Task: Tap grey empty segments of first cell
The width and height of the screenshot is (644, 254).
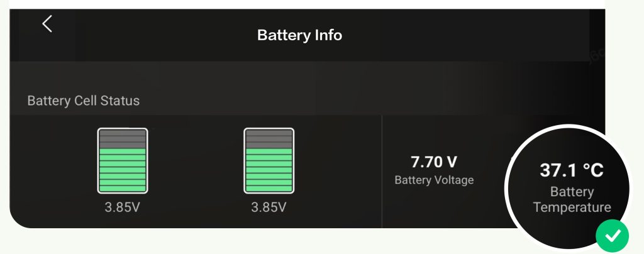Action: [x=123, y=139]
